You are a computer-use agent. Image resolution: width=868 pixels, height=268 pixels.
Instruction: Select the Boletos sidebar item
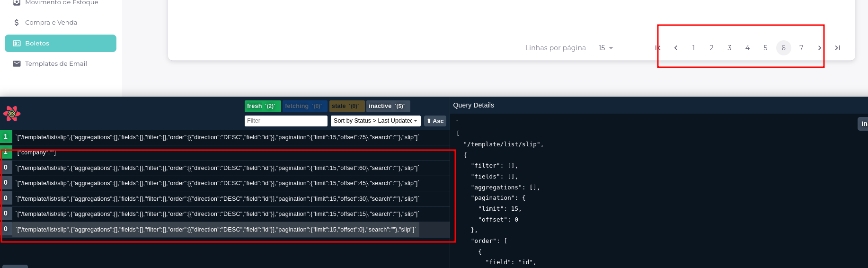[x=61, y=43]
